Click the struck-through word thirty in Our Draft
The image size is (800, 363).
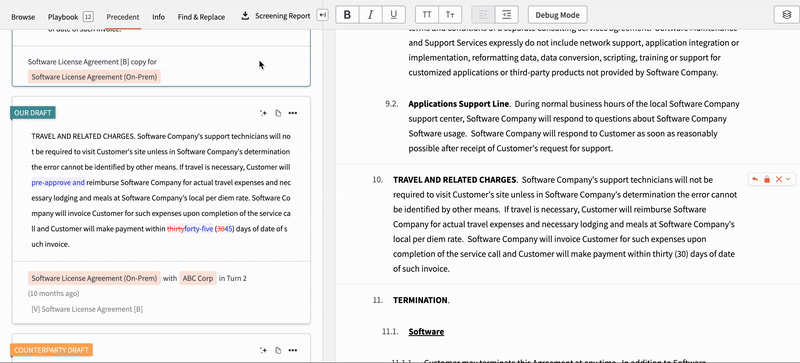tap(176, 229)
